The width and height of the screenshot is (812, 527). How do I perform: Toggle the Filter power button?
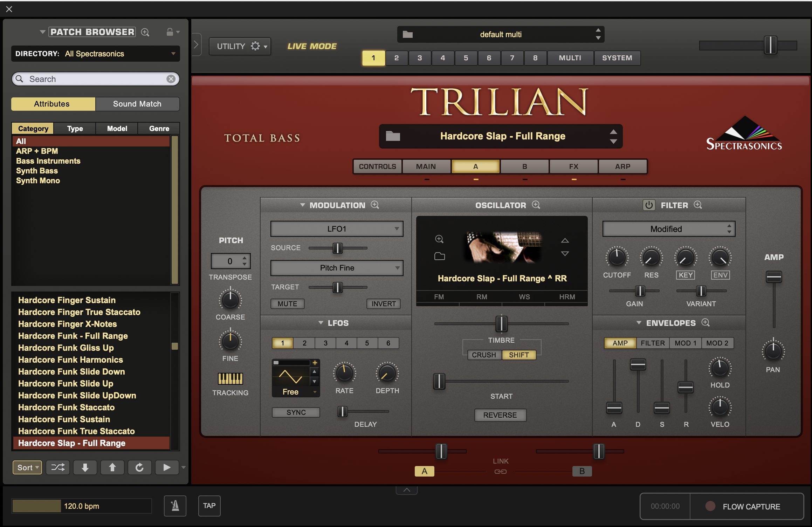649,205
